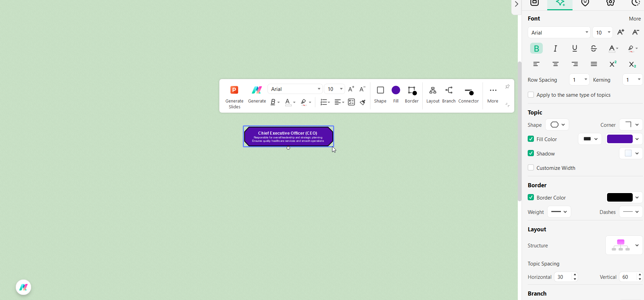
Task: Pin the floating toolbar
Action: click(x=508, y=86)
